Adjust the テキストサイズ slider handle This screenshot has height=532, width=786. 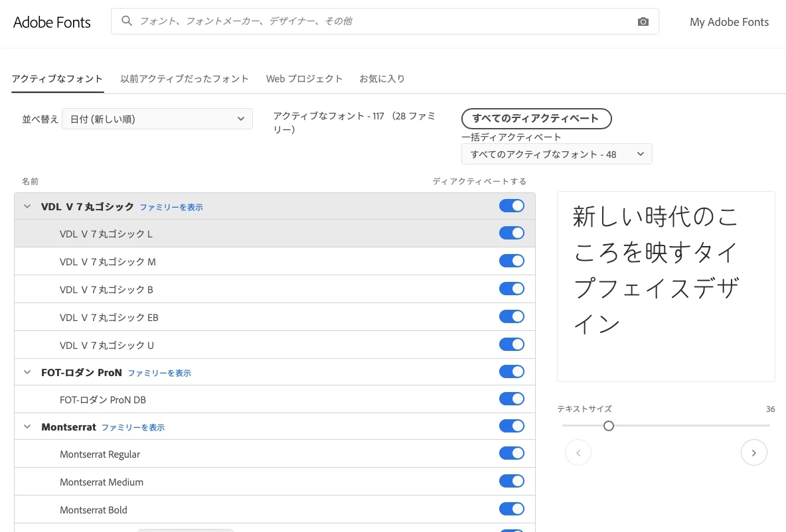point(609,426)
